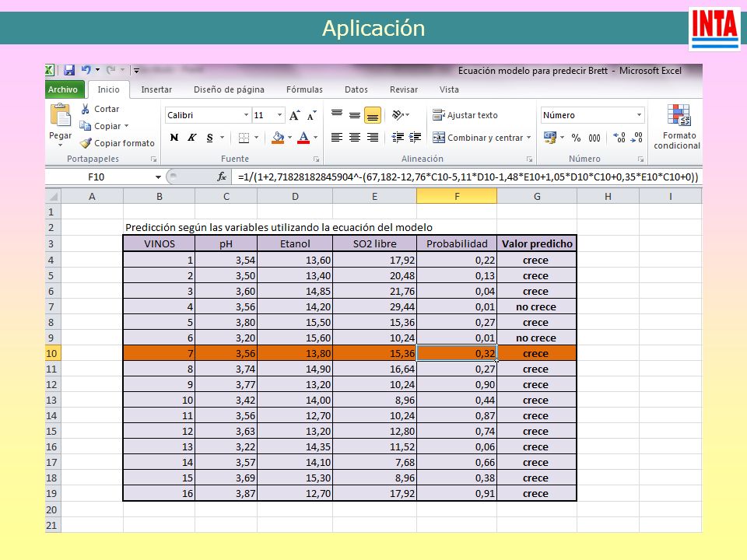Click the Undo arrow icon

[x=86, y=70]
